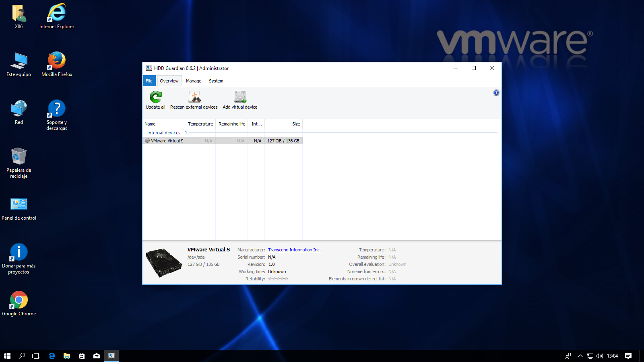Open the blue help icon in HDD Guardian
Viewport: 644px width, 362px height.
tap(496, 93)
